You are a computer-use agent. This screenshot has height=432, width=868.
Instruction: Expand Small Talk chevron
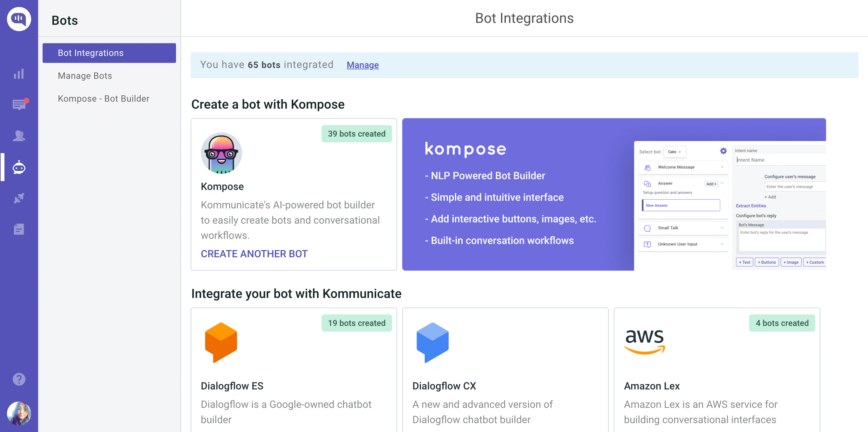tap(722, 228)
